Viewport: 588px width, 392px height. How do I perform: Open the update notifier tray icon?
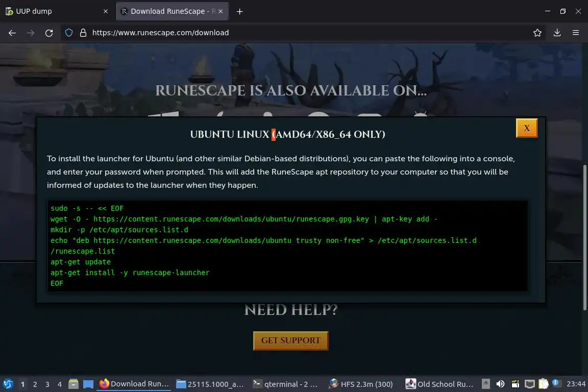point(556,383)
